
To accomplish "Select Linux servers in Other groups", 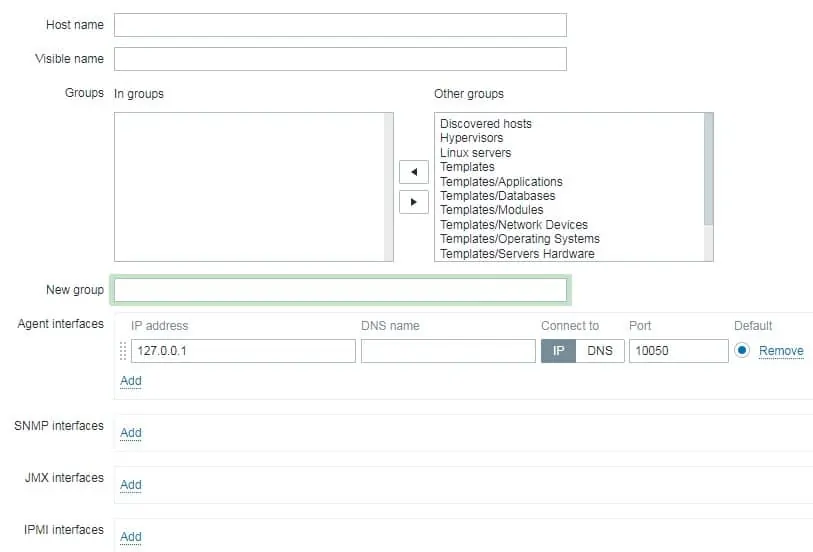I will click(x=476, y=153).
